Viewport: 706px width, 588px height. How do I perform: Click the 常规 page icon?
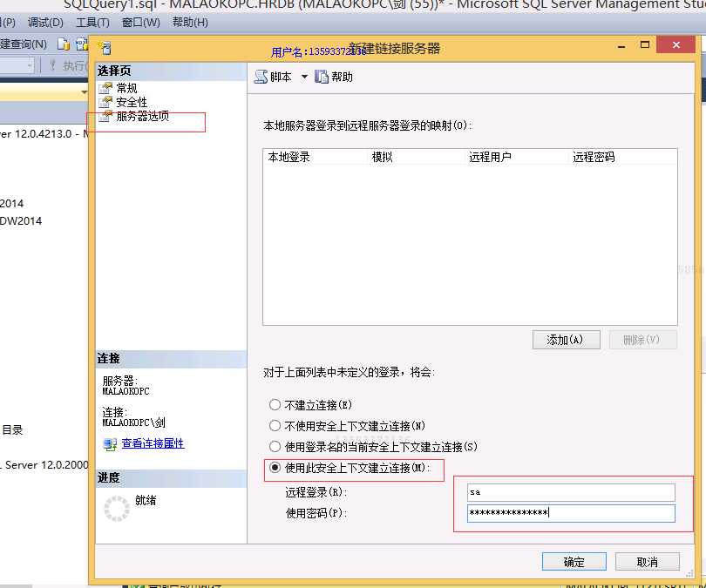click(x=105, y=88)
